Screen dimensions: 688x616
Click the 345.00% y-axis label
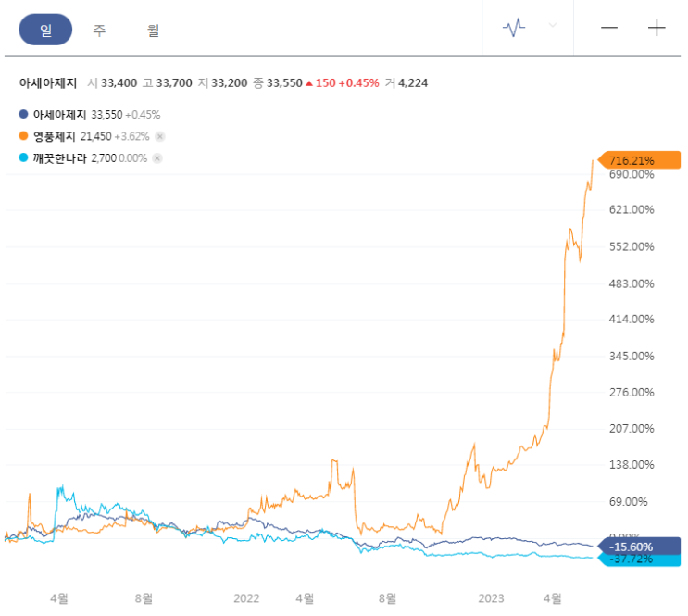[632, 356]
